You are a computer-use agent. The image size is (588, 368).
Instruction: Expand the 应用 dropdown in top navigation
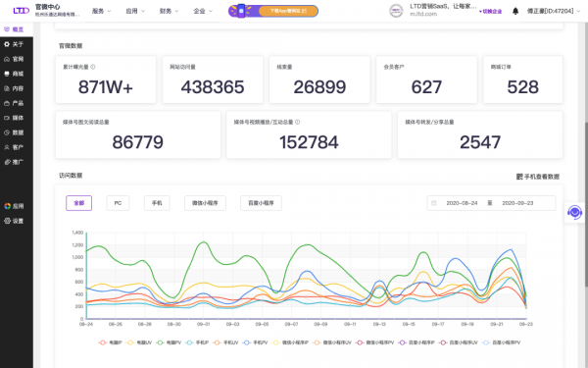(x=135, y=11)
